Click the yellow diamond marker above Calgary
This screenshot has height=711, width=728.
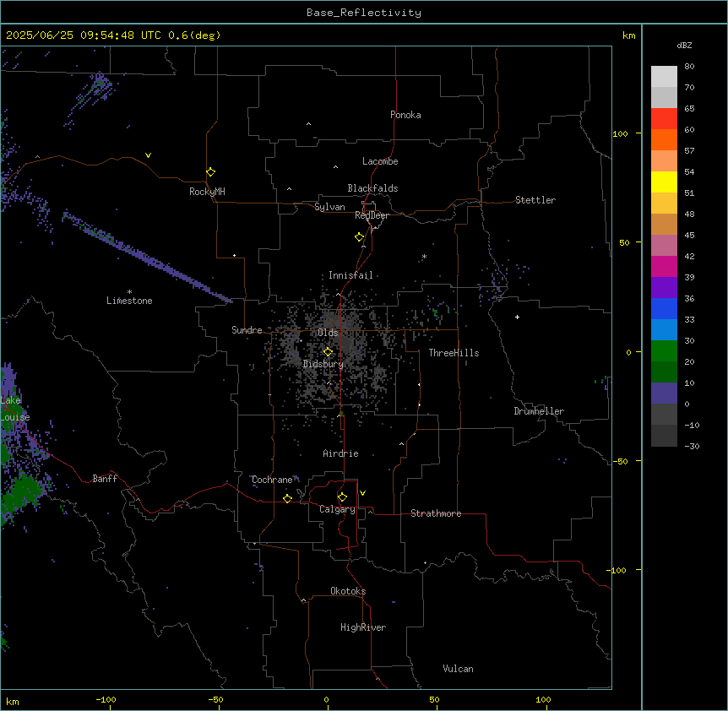tap(342, 497)
